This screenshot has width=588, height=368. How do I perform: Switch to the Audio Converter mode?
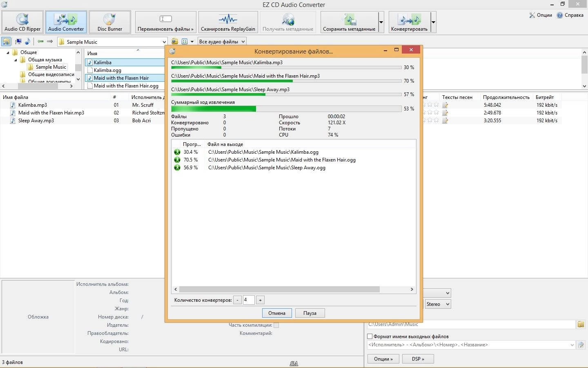tap(66, 22)
